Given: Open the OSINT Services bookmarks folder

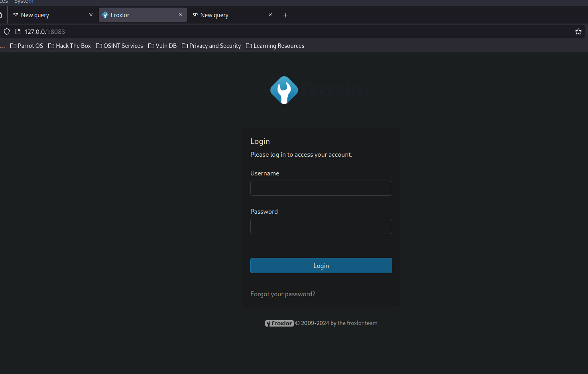Looking at the screenshot, I should click(x=120, y=46).
